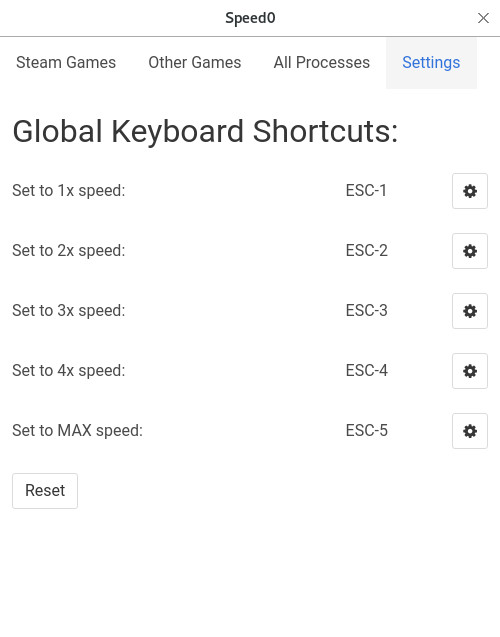
Task: Click the Speed0 window title
Action: [250, 18]
